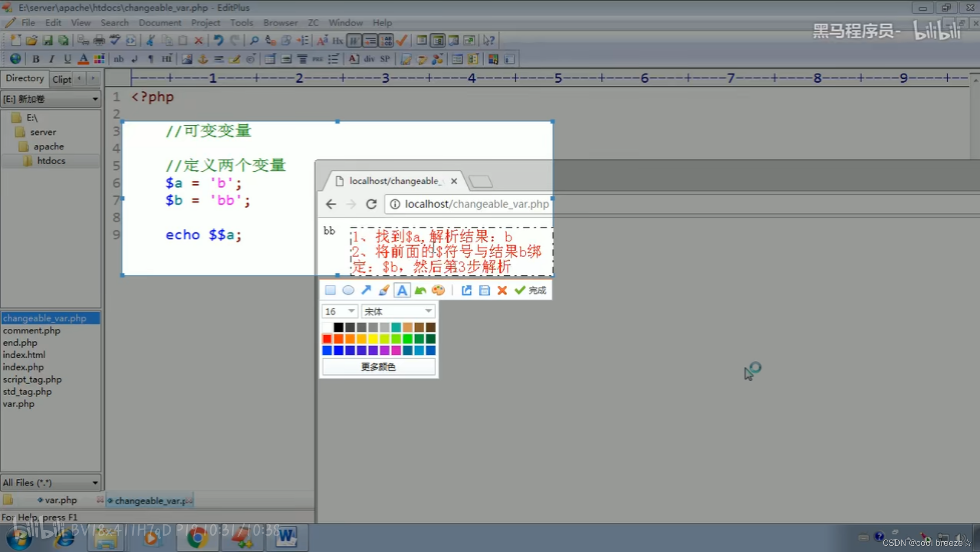980x552 pixels.
Task: Save the current file with Save icon
Action: pyautogui.click(x=47, y=40)
